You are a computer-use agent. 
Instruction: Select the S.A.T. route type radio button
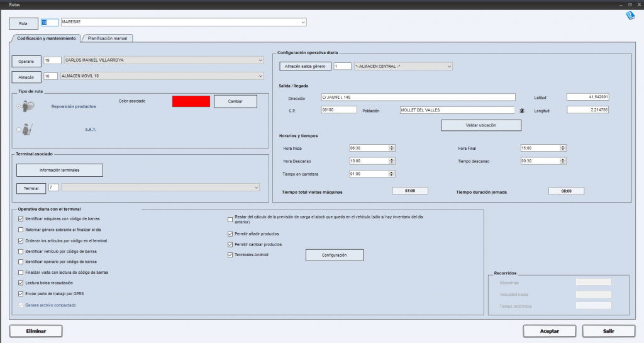(x=19, y=130)
